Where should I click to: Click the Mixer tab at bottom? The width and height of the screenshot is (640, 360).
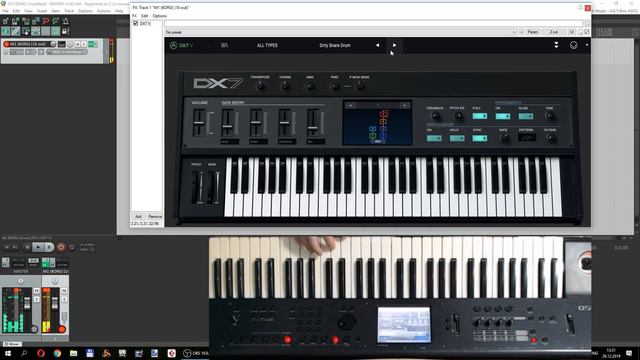point(12,344)
